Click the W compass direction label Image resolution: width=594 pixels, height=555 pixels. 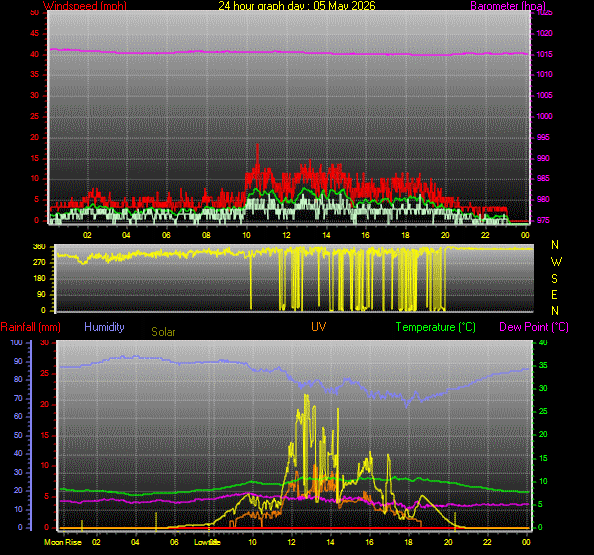556,262
